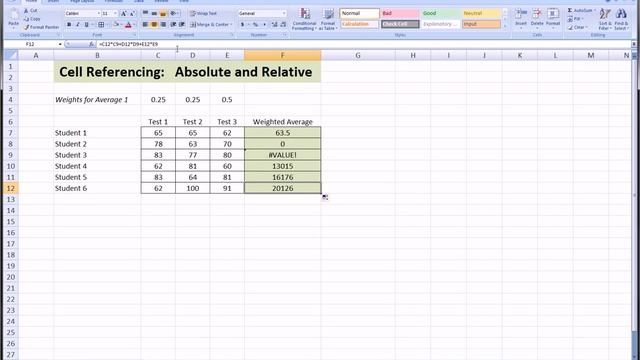Cut the selected cell contents
The width and height of the screenshot is (640, 360).
point(31,11)
